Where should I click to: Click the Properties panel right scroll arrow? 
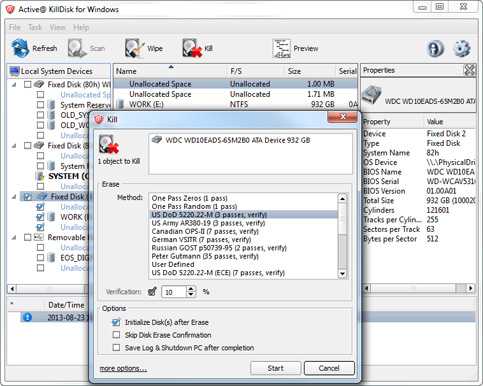[x=470, y=288]
